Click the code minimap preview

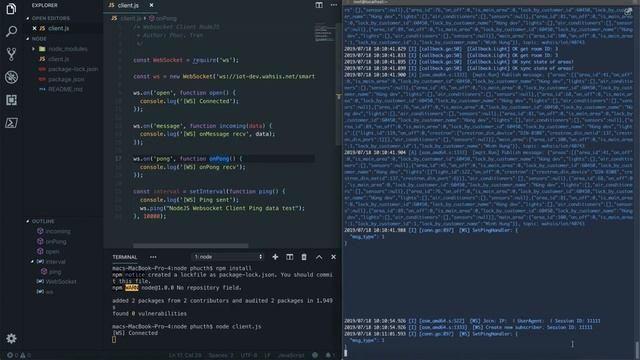[324, 33]
